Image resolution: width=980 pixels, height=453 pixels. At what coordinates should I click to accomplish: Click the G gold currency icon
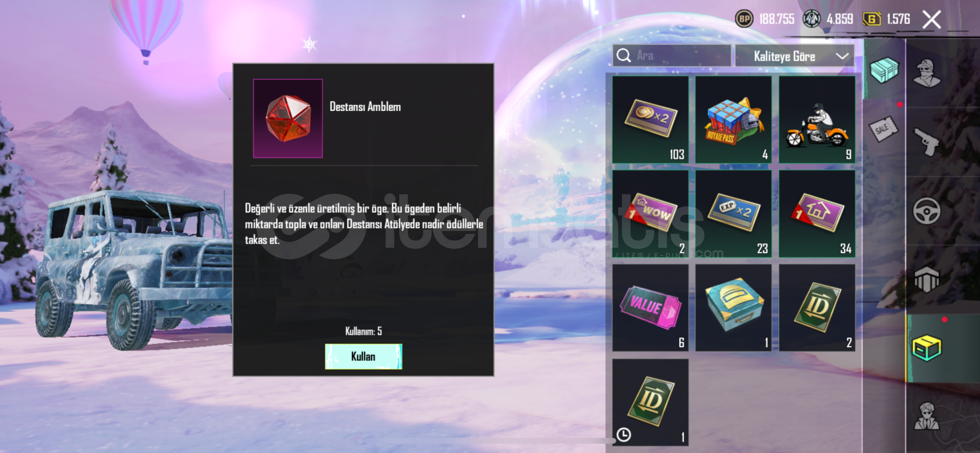tap(871, 19)
